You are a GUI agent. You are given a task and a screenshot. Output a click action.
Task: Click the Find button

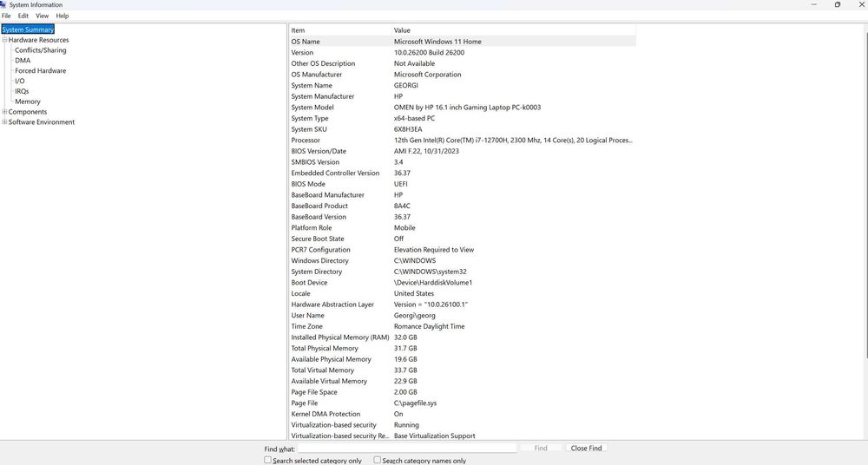(541, 449)
